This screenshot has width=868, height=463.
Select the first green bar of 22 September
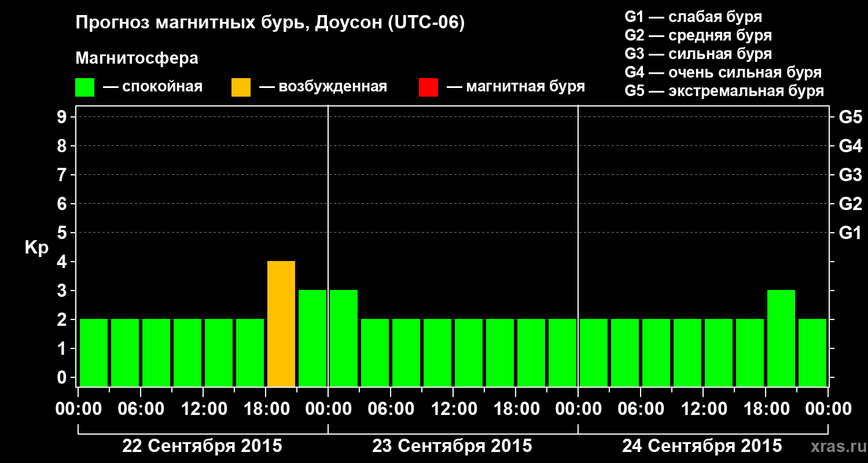click(94, 353)
